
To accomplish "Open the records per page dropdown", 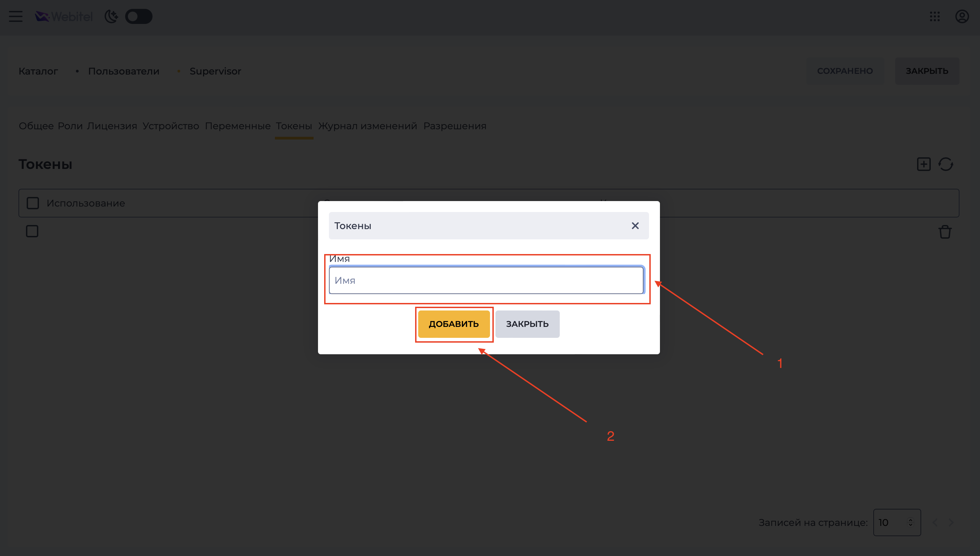I will 897,522.
